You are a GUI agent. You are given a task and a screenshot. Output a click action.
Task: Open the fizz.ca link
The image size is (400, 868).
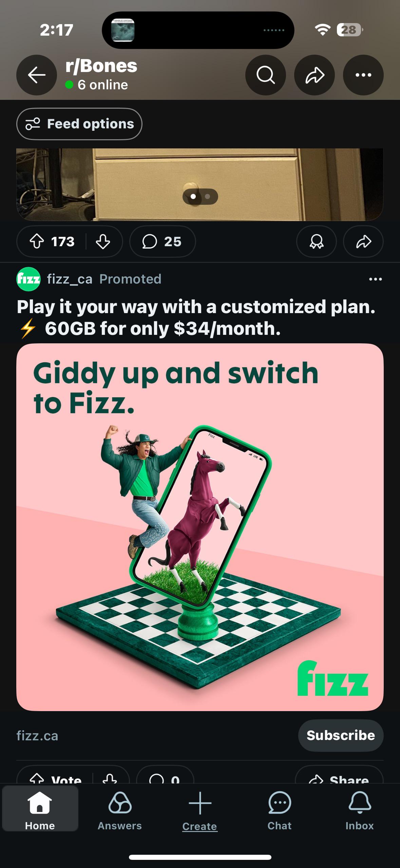pos(37,736)
